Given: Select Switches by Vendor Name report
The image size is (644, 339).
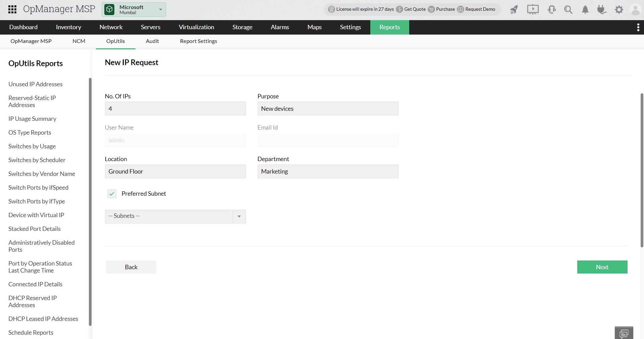Looking at the screenshot, I should point(42,174).
